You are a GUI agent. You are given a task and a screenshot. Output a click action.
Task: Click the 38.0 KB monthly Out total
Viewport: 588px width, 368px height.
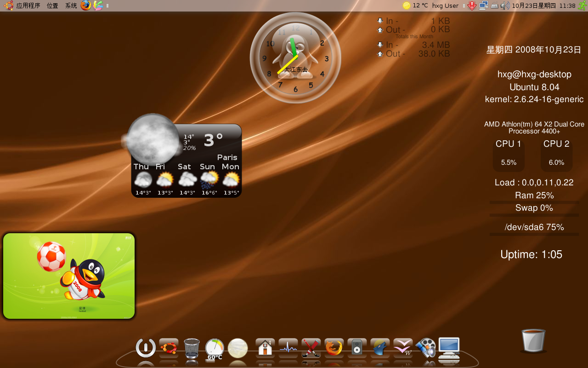(x=434, y=54)
